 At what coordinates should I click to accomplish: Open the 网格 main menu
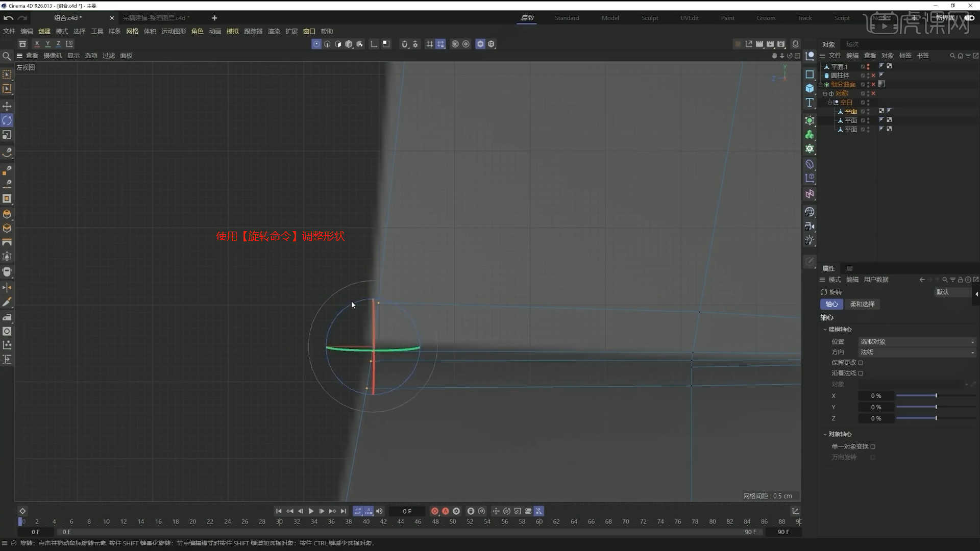132,32
